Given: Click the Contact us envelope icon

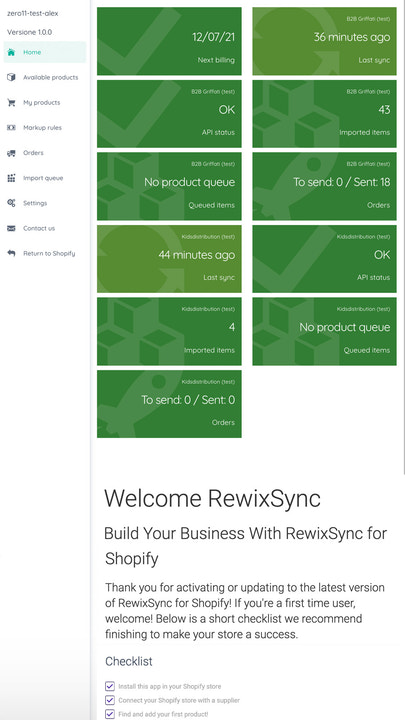Looking at the screenshot, I should (11, 228).
